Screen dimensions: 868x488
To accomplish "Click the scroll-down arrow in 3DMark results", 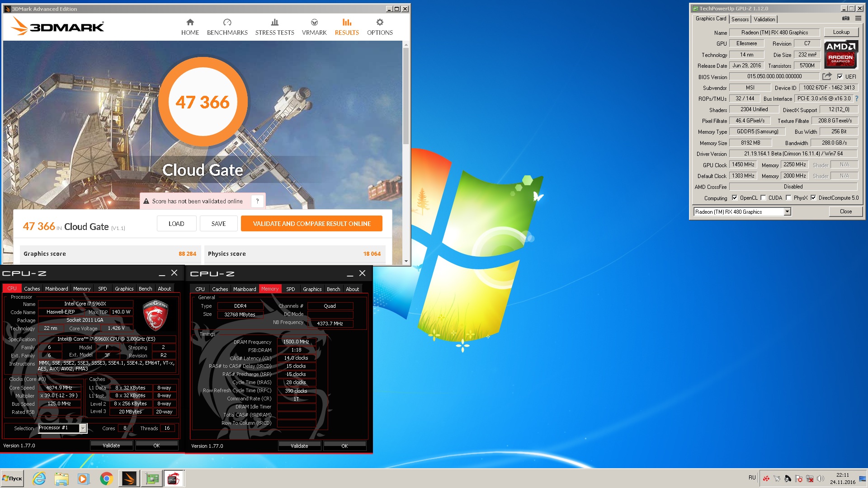I will tap(406, 261).
